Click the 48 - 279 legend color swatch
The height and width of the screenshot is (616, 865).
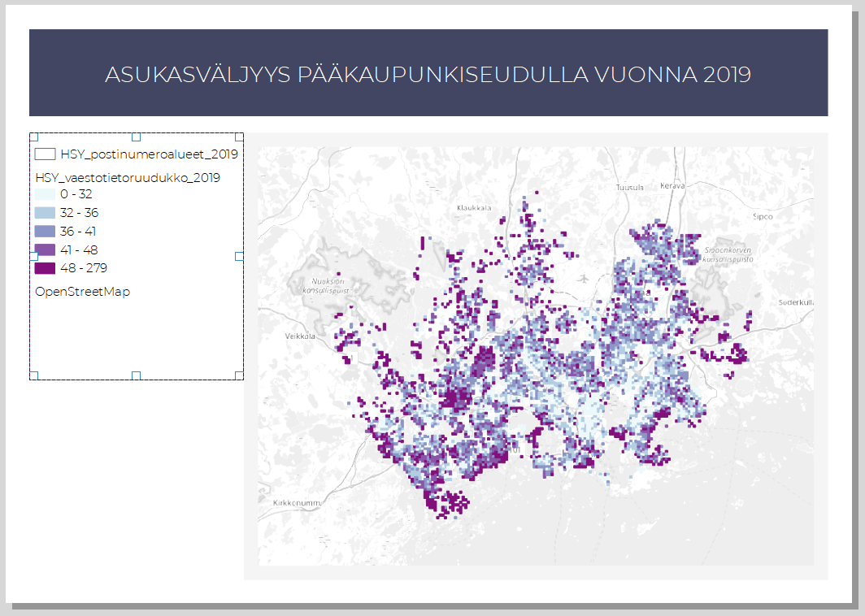pyautogui.click(x=45, y=267)
